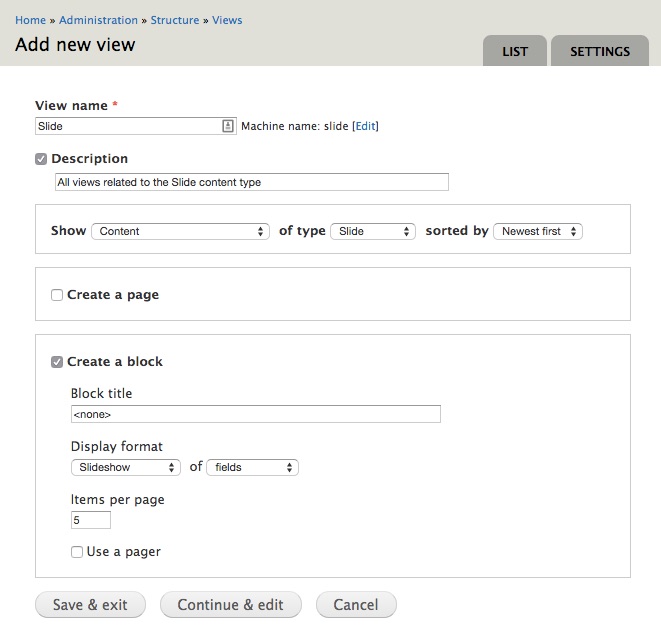Switch to the List tab
Viewport: 661px width, 634px height.
[x=515, y=52]
